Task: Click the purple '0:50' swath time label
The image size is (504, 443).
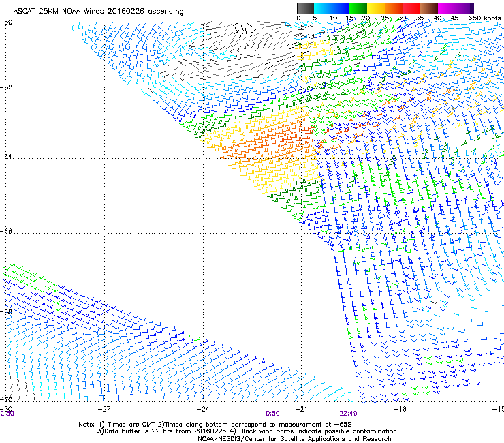Action: (x=272, y=414)
